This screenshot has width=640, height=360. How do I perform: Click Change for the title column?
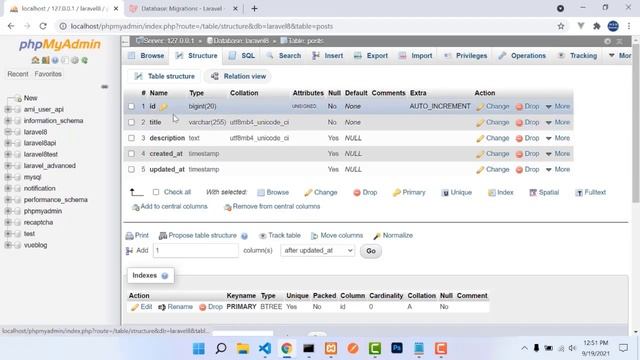click(493, 122)
